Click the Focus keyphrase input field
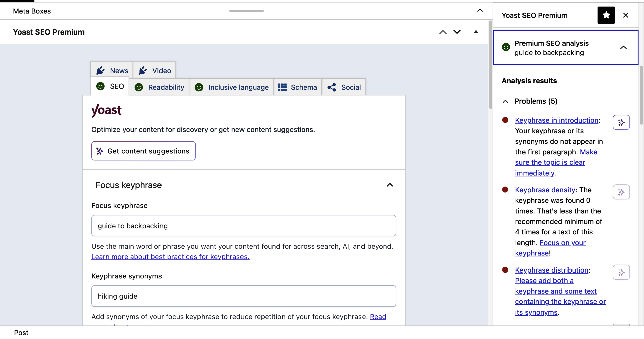The image size is (644, 339). tap(244, 226)
